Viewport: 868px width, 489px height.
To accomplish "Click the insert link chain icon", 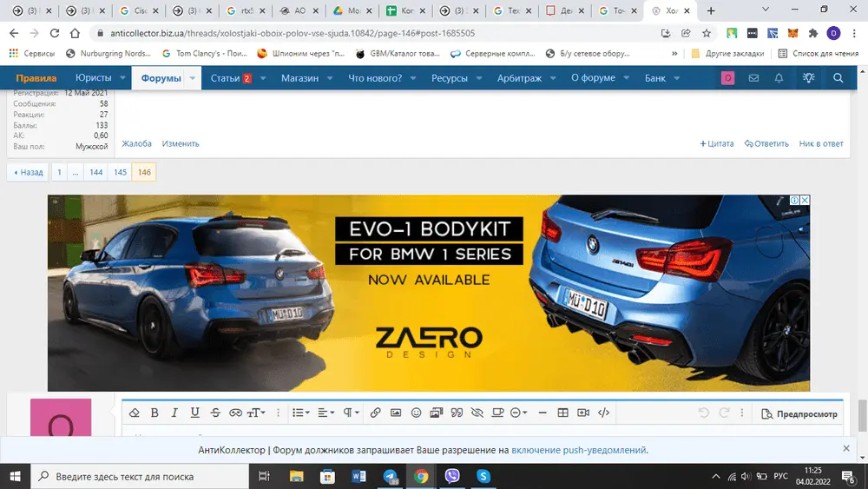I will point(375,413).
